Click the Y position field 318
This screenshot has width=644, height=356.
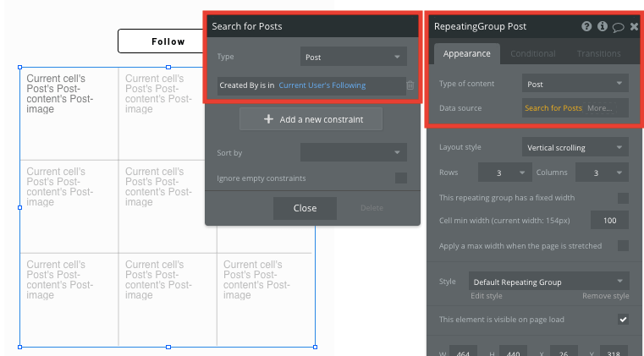pos(614,353)
